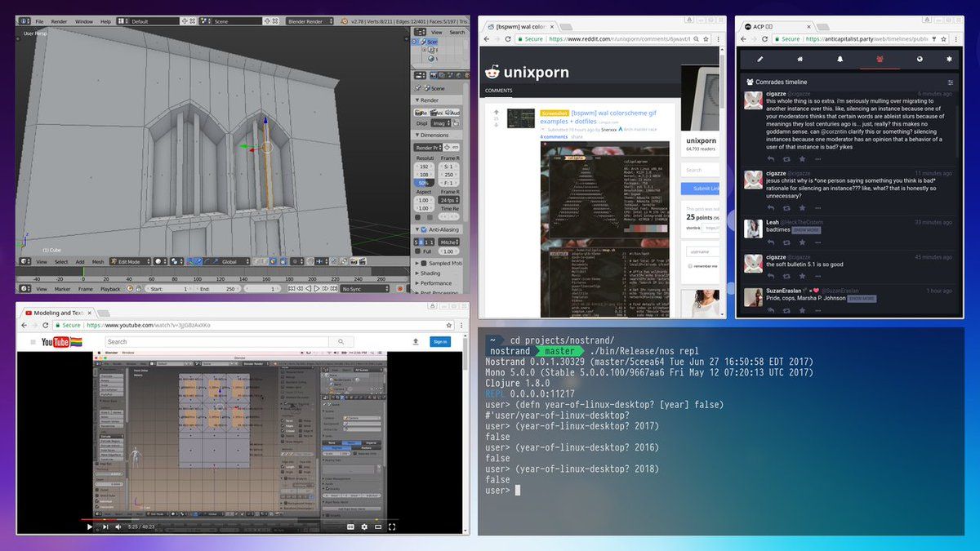Upvote the bspwm wal colorscheme reddit post

(x=496, y=113)
